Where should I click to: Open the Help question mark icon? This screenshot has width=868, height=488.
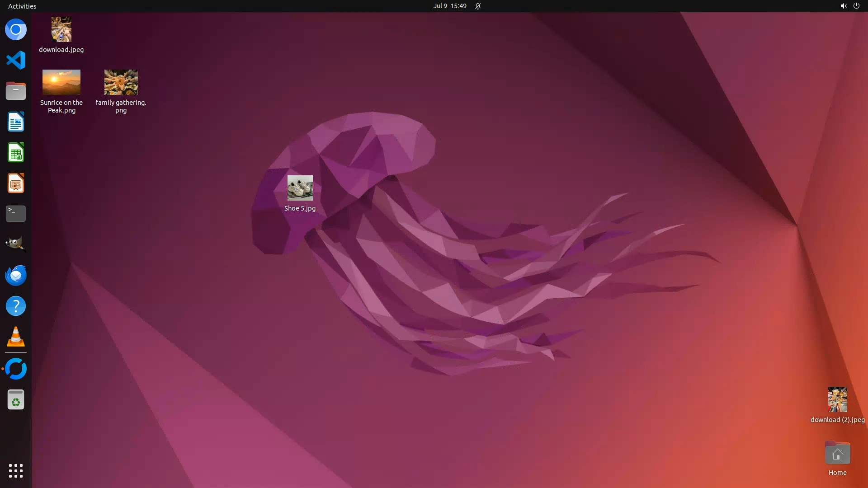(x=16, y=306)
